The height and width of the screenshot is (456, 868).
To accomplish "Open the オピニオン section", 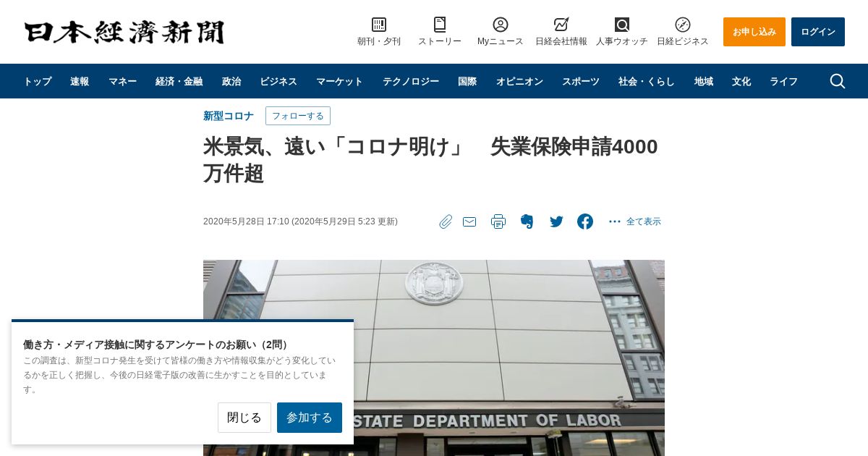I will (519, 82).
